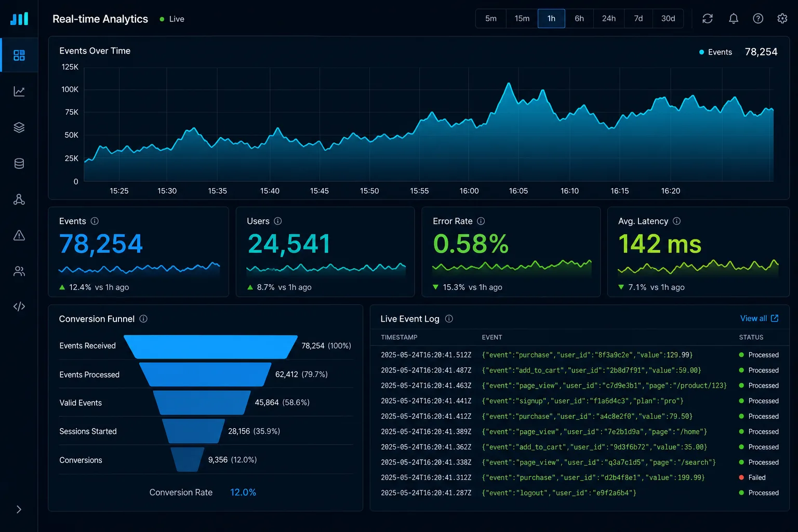Select the purchase event with value 79.50
The image size is (798, 532).
click(580, 416)
